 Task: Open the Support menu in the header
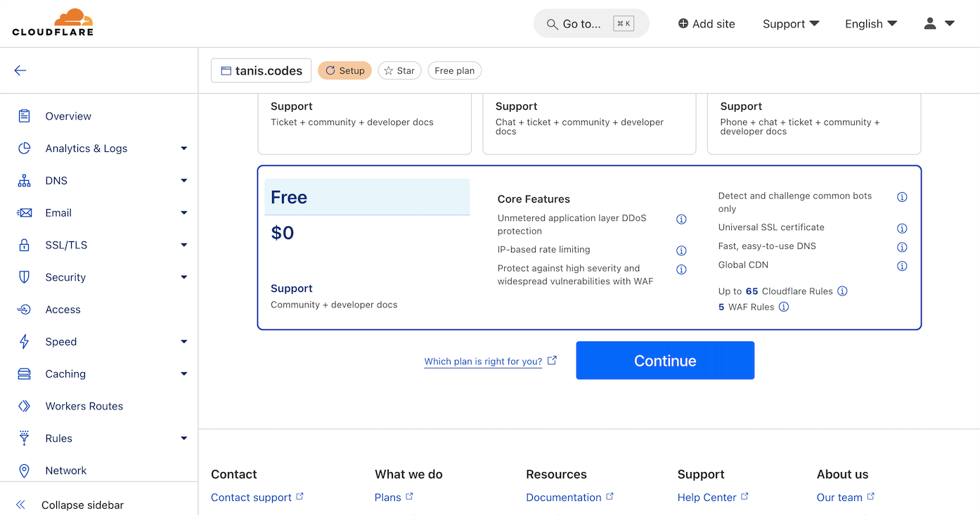tap(790, 23)
